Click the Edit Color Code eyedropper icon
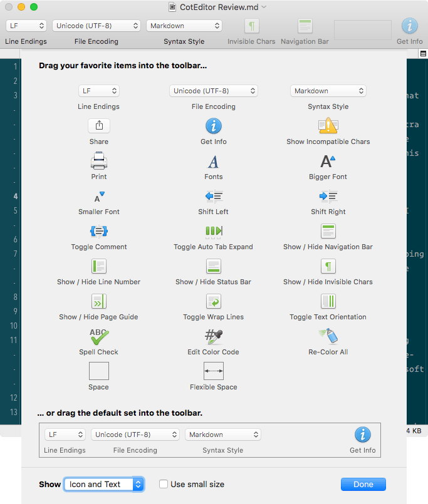428x504 pixels. (214, 336)
